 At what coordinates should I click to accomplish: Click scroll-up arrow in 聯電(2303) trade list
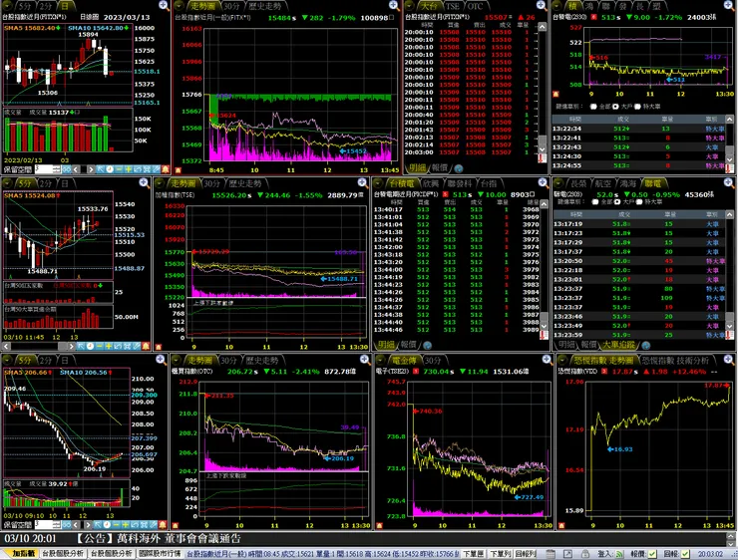point(729,214)
